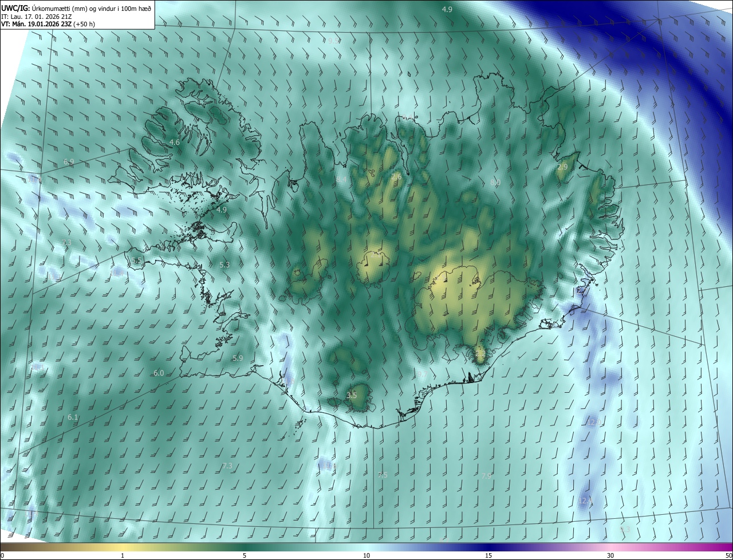Select the VT: Mán. 19.01.2026 23Z line
Screen dimensions: 733x560
click(x=48, y=24)
